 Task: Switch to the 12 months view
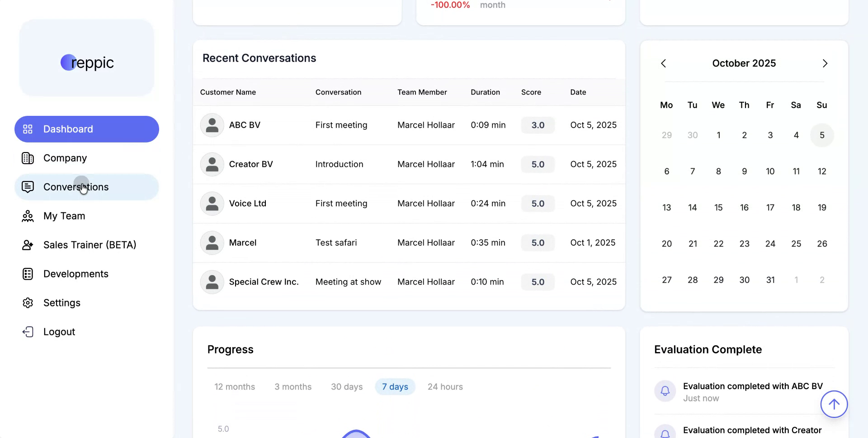click(x=235, y=386)
